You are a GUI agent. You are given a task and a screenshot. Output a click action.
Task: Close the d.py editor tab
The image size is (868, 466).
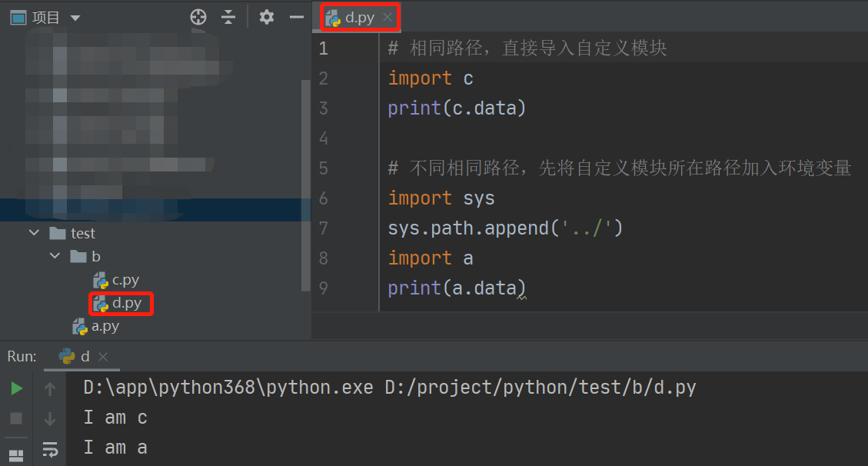[387, 17]
